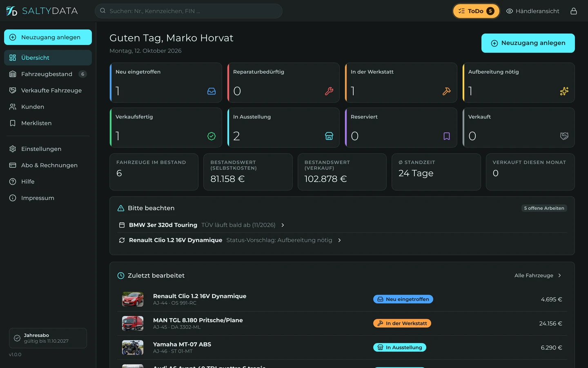Open the MAN TGL truck thumbnail

tap(133, 323)
